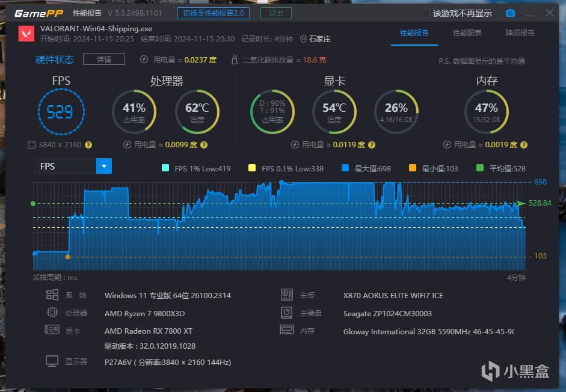Click the 最大值 blue legend swatch
Image resolution: width=566 pixels, height=392 pixels.
[x=345, y=168]
